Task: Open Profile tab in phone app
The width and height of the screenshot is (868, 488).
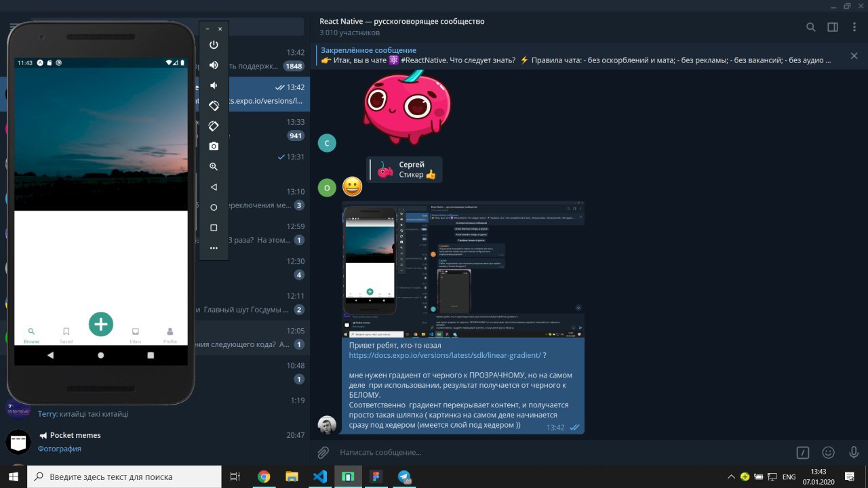Action: (x=170, y=335)
